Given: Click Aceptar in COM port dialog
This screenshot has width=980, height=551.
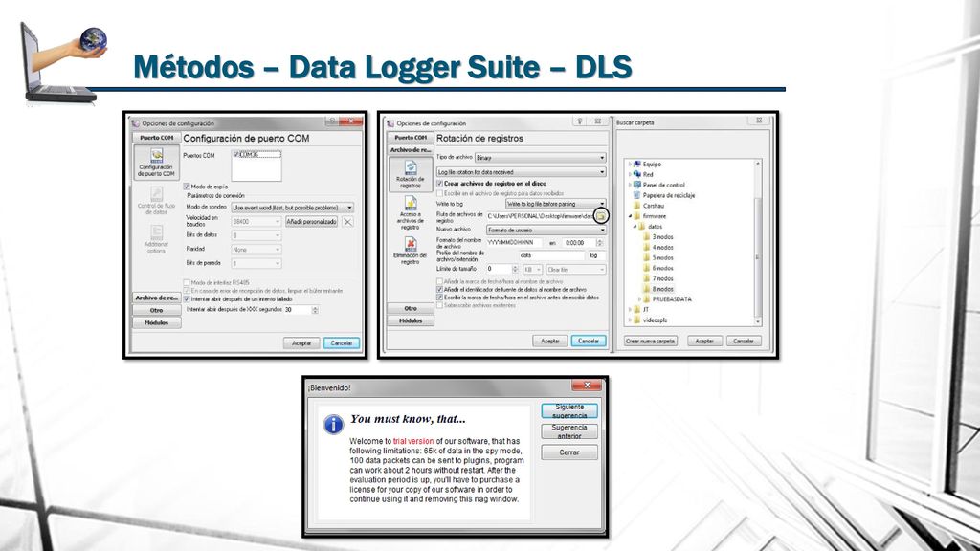Looking at the screenshot, I should click(301, 343).
